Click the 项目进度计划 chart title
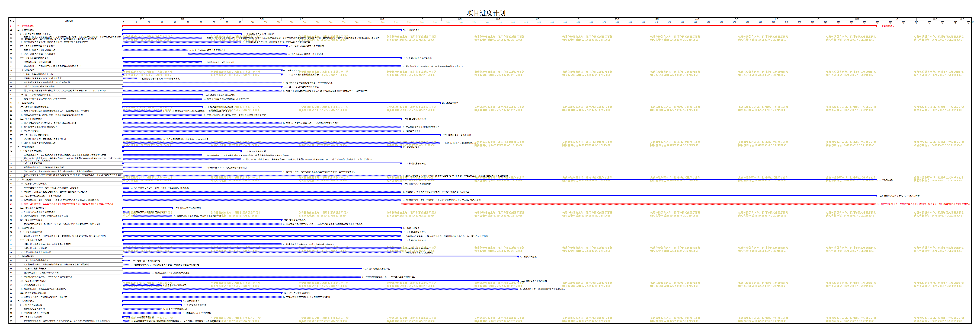This screenshot has width=980, height=324. [486, 13]
